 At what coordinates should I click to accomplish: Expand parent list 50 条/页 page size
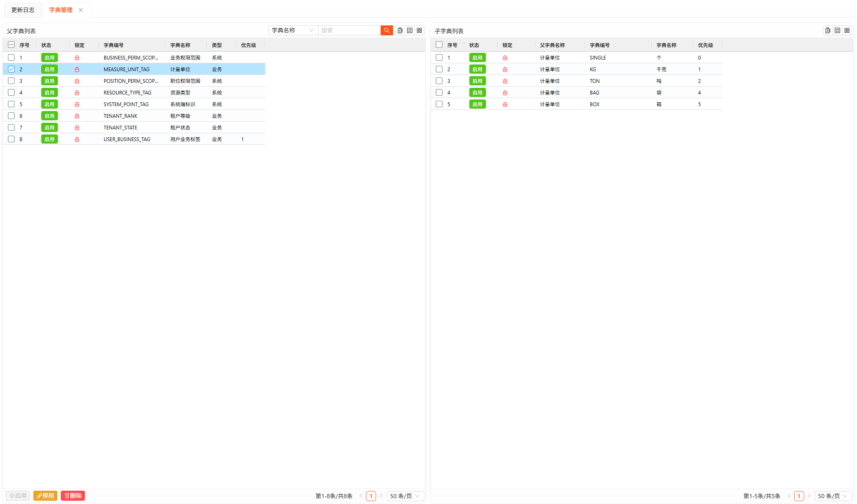click(x=405, y=496)
